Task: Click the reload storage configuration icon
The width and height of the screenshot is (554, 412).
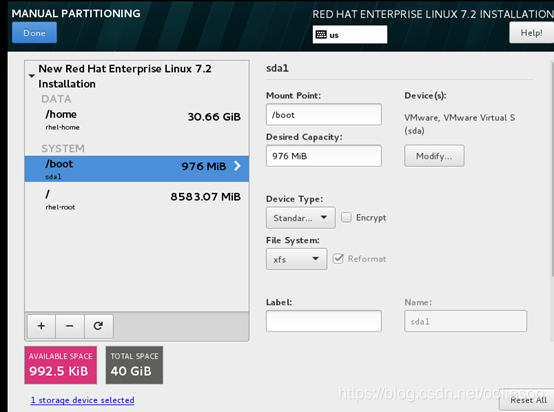Action: pos(99,326)
